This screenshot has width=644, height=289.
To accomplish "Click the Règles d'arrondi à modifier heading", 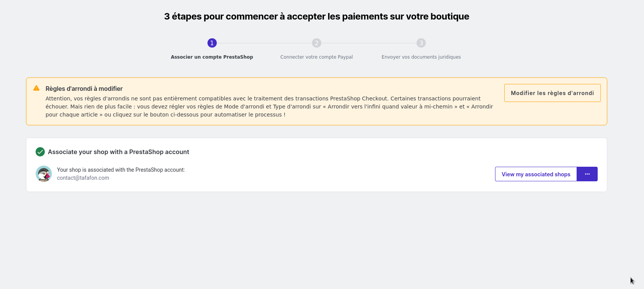I will coord(84,89).
